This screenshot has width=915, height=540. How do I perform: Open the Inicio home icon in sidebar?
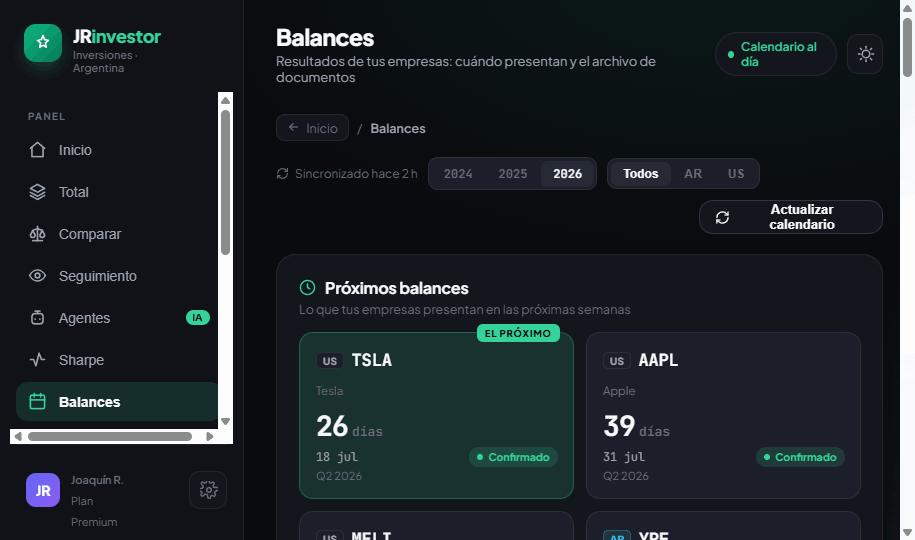(37, 150)
